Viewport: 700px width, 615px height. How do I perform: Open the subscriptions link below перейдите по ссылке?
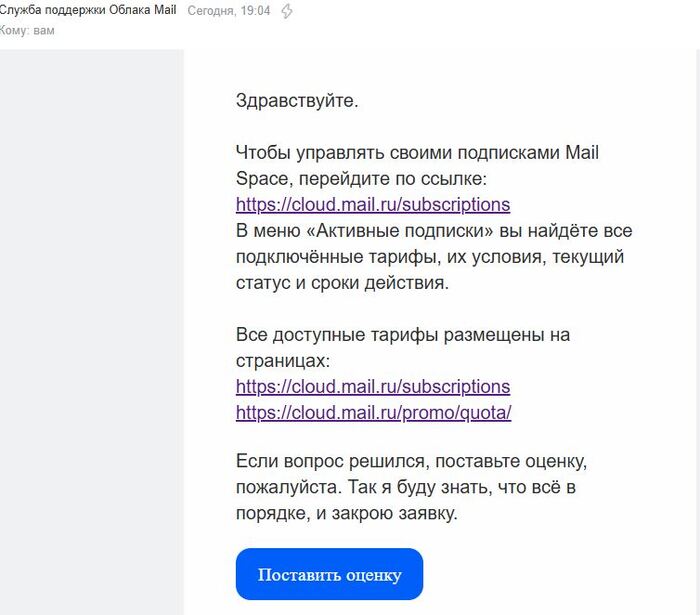coord(373,205)
